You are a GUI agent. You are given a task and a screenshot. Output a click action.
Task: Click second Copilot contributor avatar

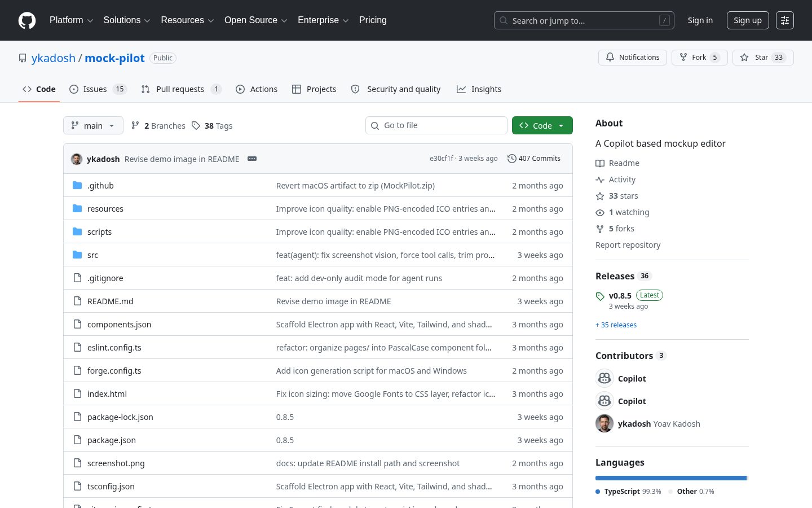(604, 401)
